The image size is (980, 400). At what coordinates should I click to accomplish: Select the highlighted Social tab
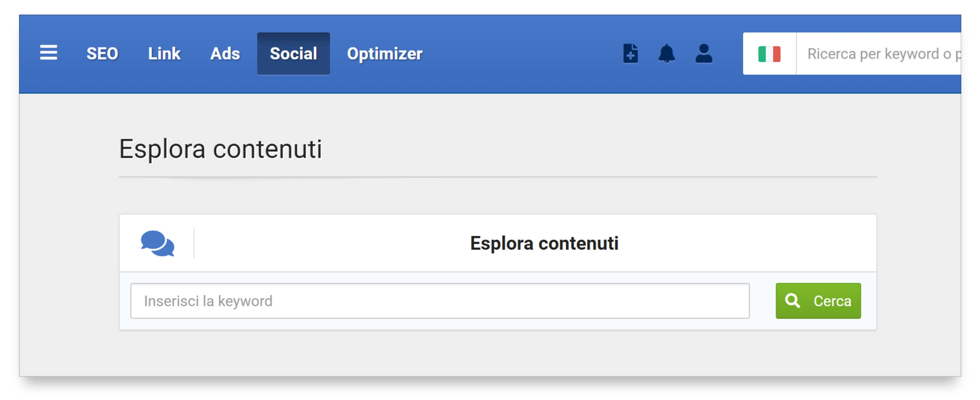pos(293,54)
